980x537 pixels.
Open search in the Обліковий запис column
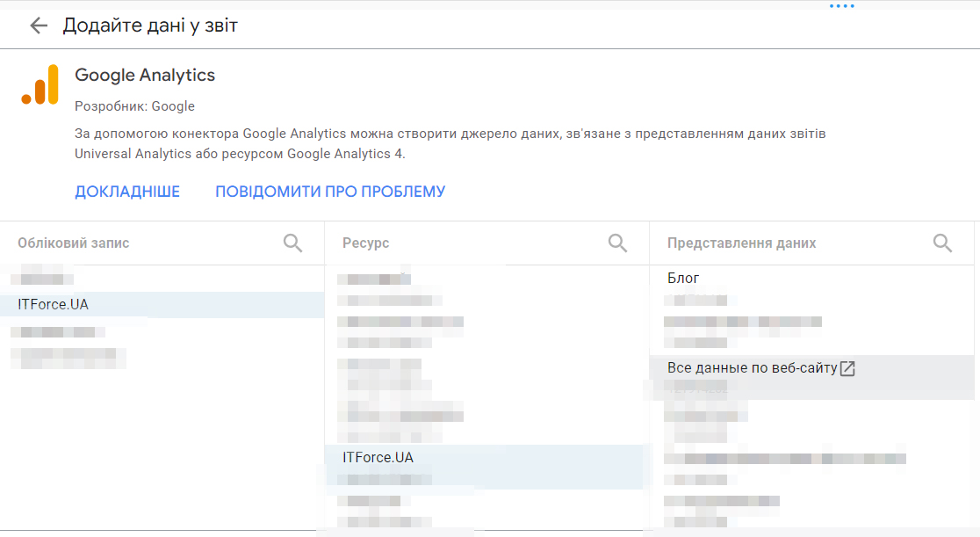click(292, 243)
